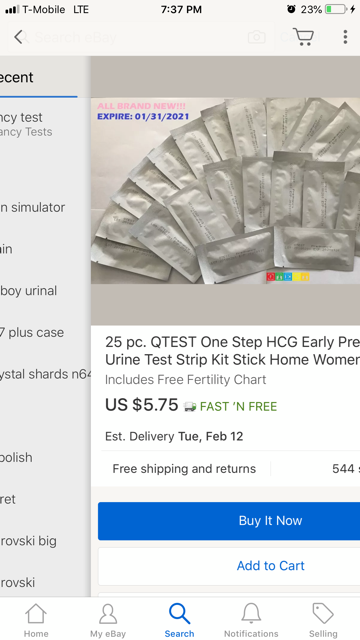The image size is (360, 640).
Task: Tap the back arrow in search bar
Action: (x=18, y=37)
